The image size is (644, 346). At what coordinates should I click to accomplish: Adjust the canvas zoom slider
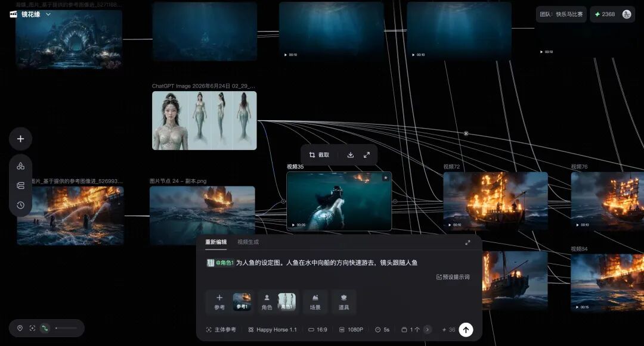click(x=66, y=328)
